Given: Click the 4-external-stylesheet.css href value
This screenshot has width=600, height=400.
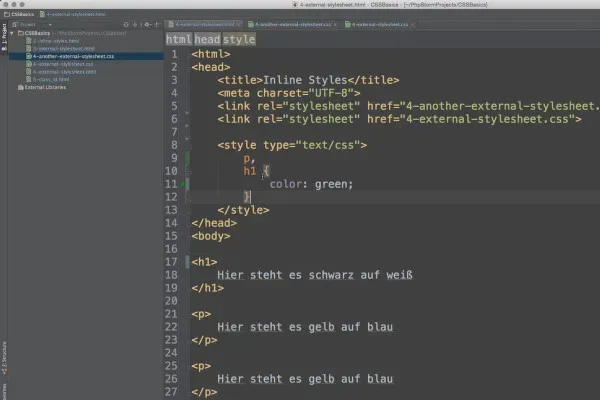Looking at the screenshot, I should tap(487, 119).
